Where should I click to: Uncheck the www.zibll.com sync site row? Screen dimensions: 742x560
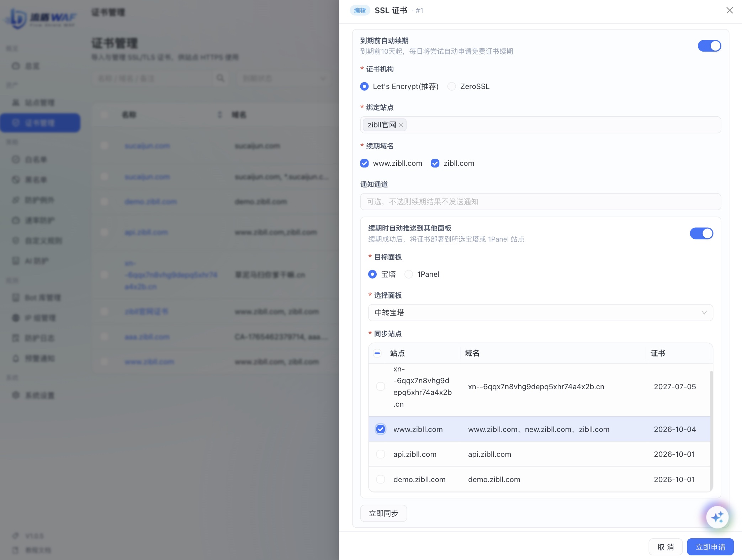[x=381, y=429]
